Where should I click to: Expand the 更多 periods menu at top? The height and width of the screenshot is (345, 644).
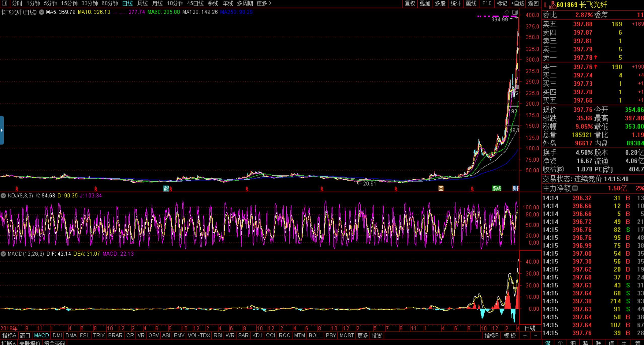pyautogui.click(x=264, y=4)
